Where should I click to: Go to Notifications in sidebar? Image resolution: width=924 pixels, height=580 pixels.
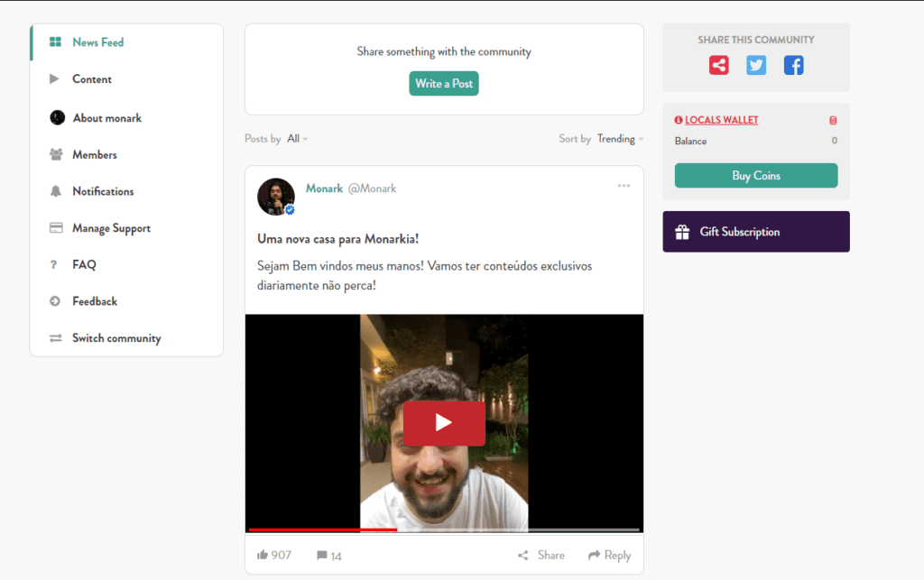tap(103, 191)
